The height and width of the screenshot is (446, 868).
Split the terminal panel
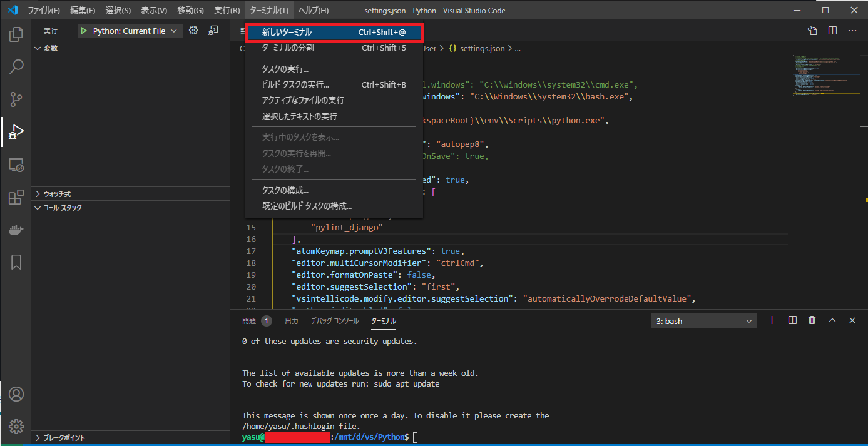[x=792, y=320]
